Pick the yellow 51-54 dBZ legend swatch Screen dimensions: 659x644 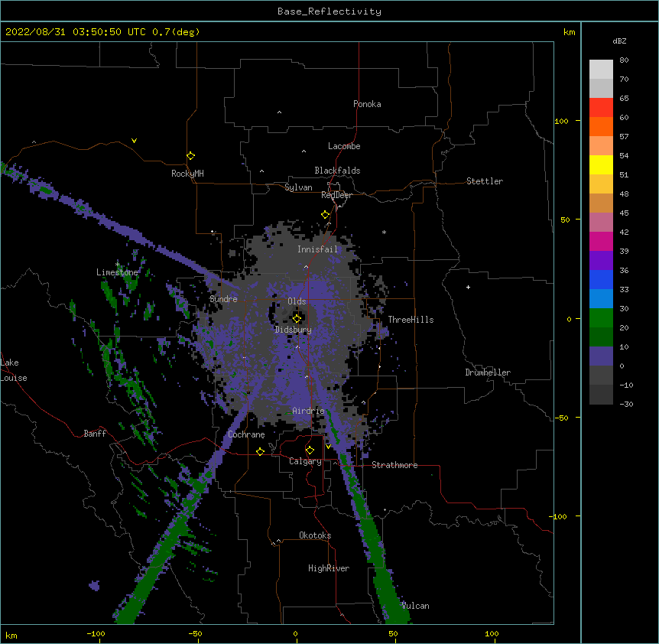pyautogui.click(x=601, y=164)
